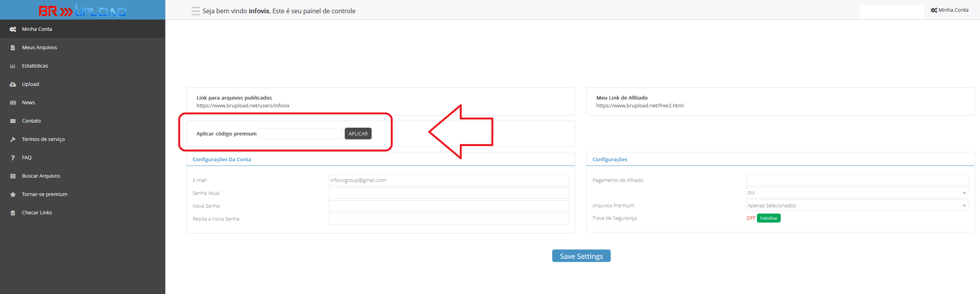Viewport: 980px width, 294px height.
Task: Open Termos de serviço menu entry
Action: [x=43, y=139]
